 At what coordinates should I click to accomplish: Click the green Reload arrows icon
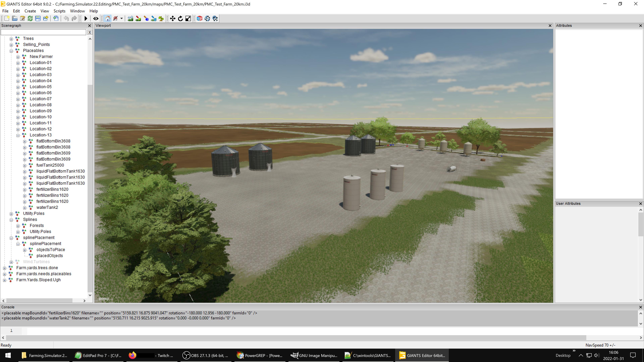30,18
